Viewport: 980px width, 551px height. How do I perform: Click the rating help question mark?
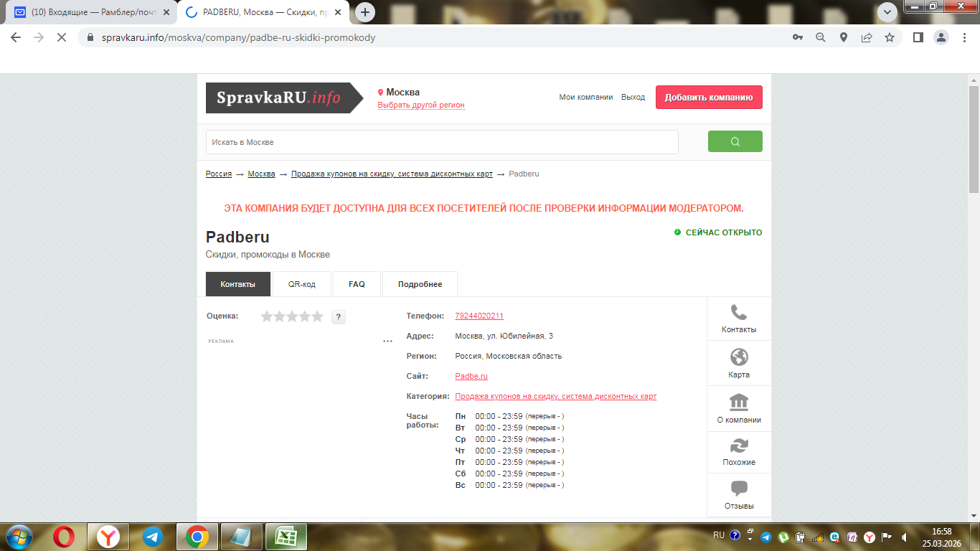[x=339, y=317]
